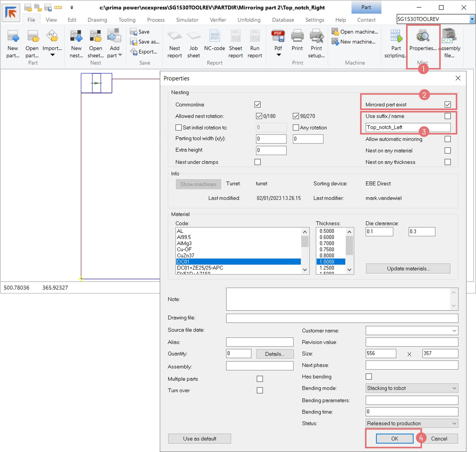476x452 pixels.
Task: Switch to the Simulator tab
Action: 187,20
